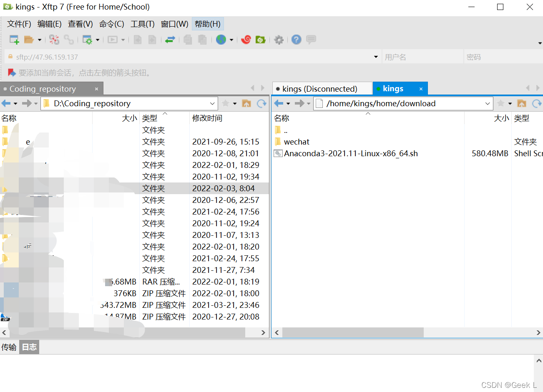Click the 密码 password field

pos(503,57)
